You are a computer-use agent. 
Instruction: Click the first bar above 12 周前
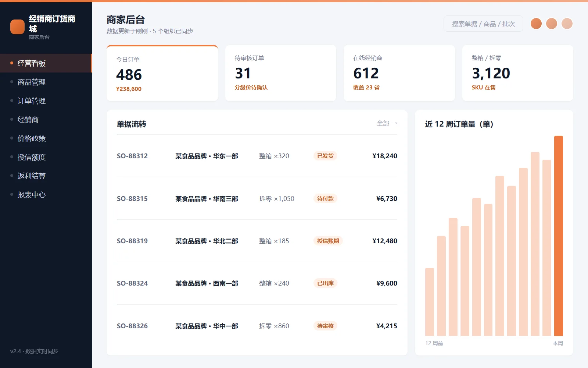tap(430, 302)
